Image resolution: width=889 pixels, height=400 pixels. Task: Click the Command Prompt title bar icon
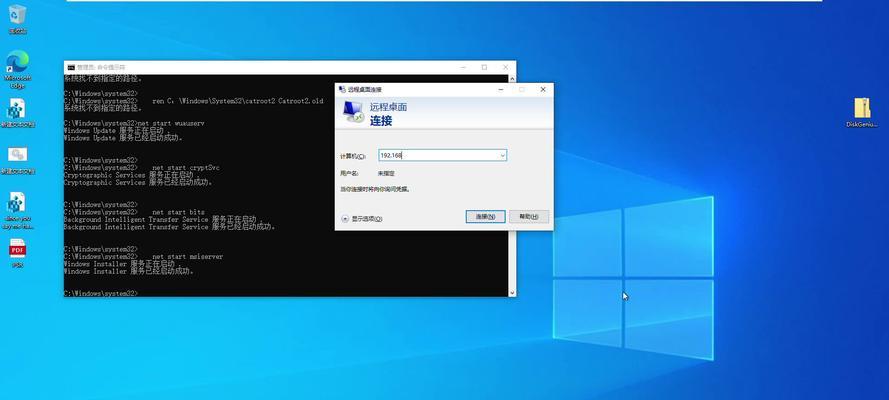71,67
